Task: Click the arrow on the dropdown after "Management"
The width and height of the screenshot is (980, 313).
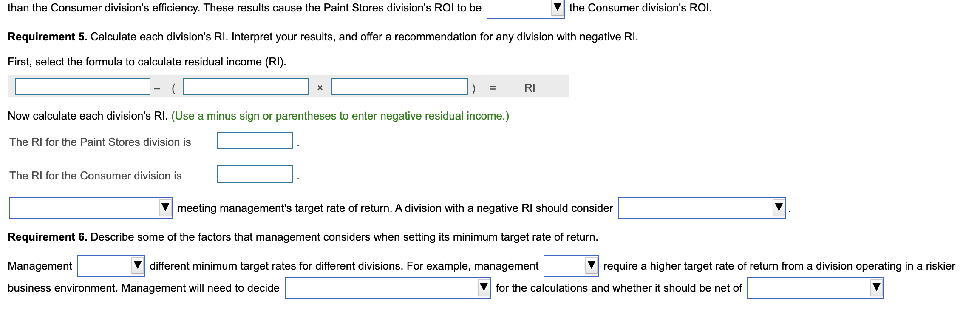Action: 138,266
